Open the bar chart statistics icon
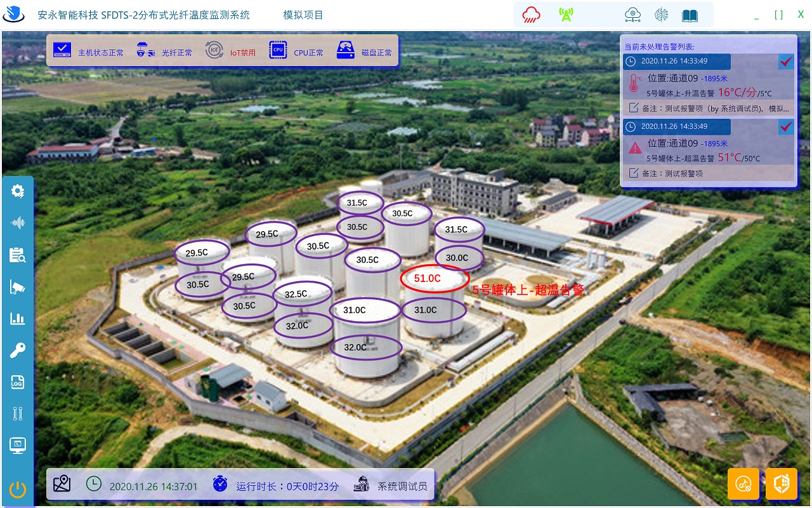This screenshot has width=812, height=508. click(x=17, y=319)
